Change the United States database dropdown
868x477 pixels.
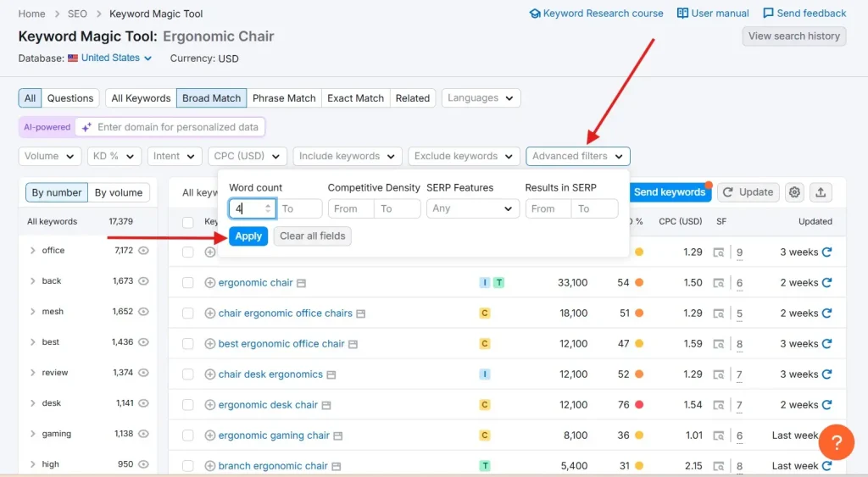coord(110,58)
